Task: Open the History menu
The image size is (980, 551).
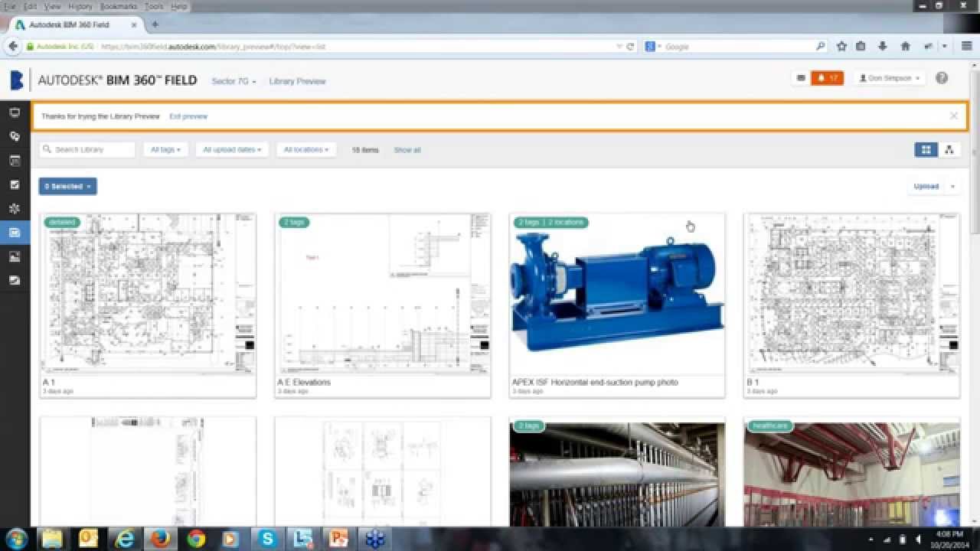Action: pyautogui.click(x=80, y=6)
